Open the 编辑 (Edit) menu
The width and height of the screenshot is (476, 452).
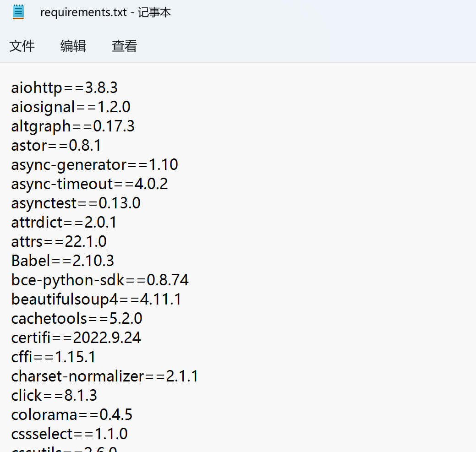73,46
